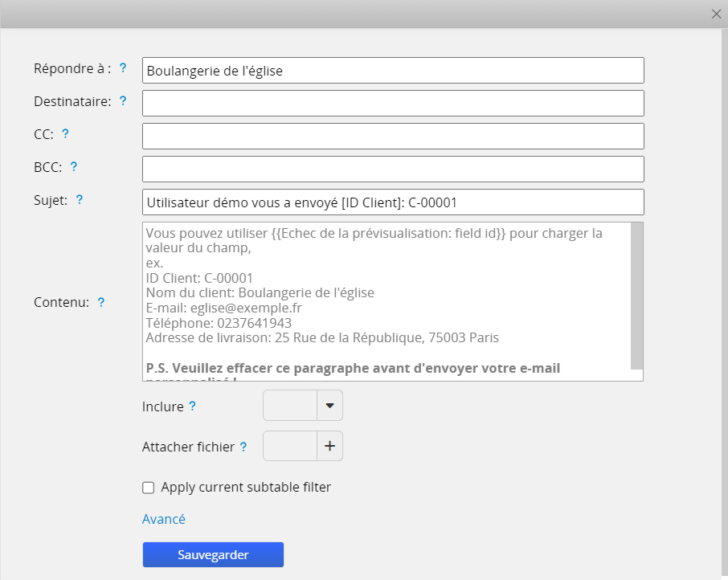Open the CC field help tooltip
This screenshot has width=728, height=580.
pos(66,134)
